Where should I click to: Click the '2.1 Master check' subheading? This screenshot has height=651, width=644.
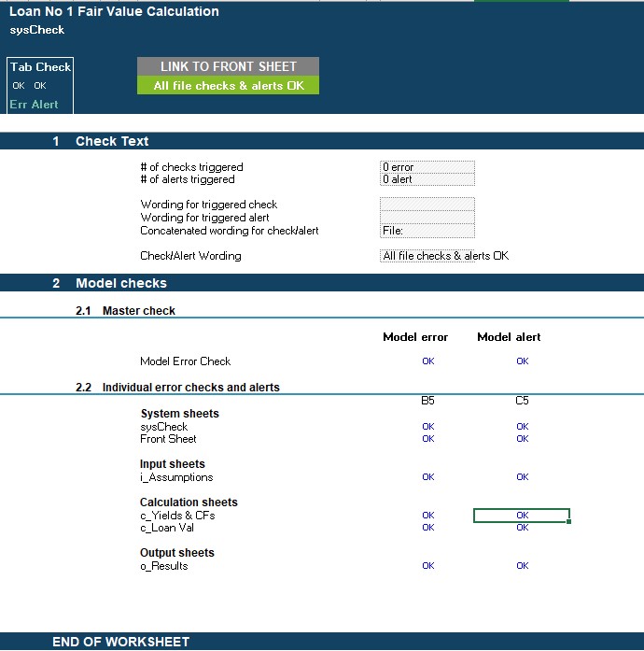(125, 310)
